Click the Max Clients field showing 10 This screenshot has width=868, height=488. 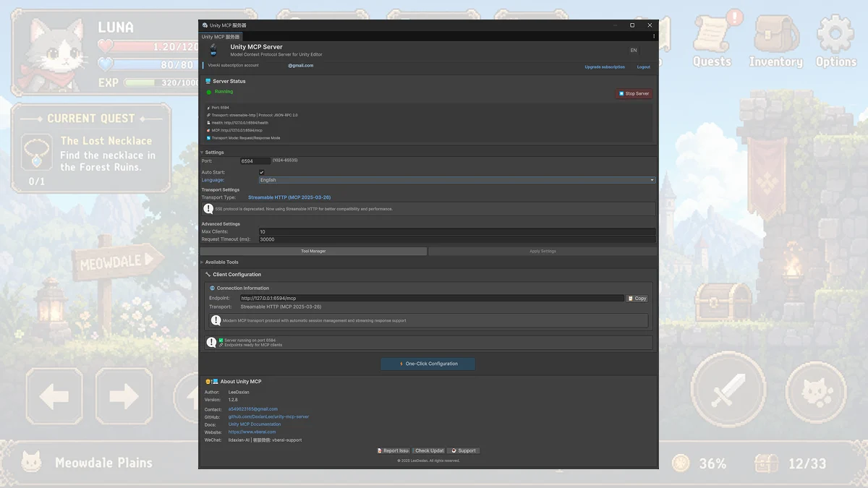pos(457,232)
